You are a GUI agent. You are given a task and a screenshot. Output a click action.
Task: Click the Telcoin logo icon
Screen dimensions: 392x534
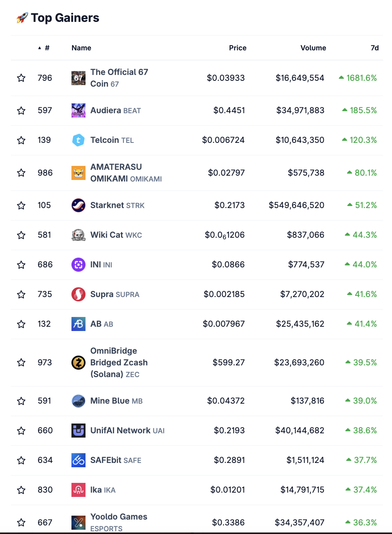pos(78,140)
